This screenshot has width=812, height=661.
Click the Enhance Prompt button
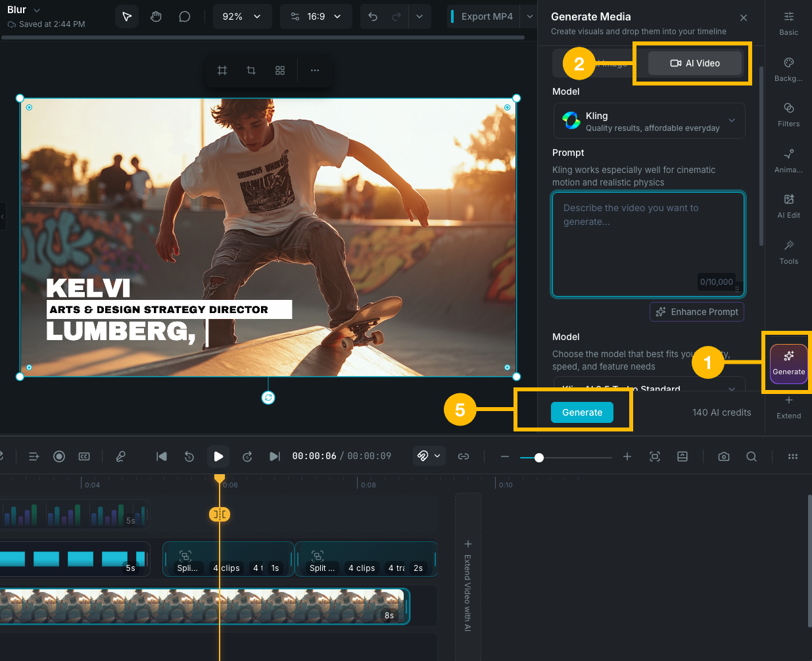696,311
